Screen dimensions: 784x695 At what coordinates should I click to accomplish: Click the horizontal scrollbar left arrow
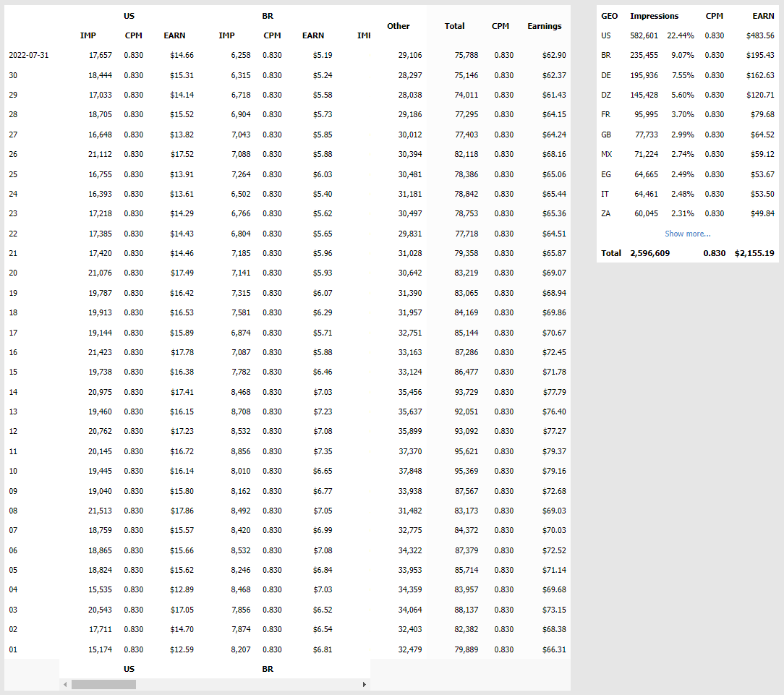(65, 684)
